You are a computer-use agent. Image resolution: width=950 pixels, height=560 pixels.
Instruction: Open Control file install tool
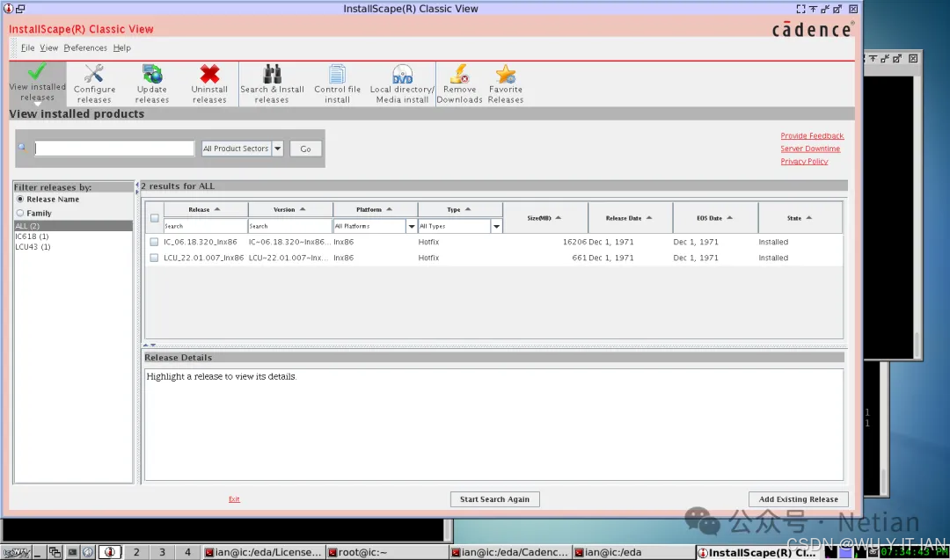[337, 84]
